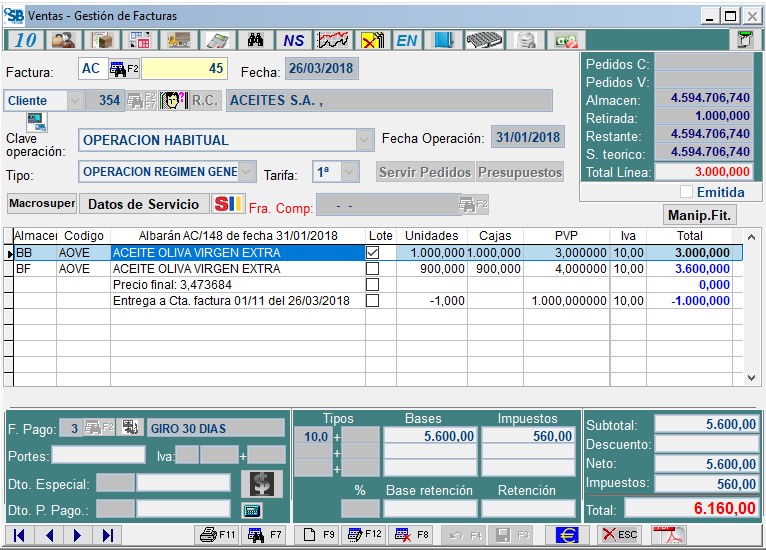The width and height of the screenshot is (766, 550).
Task: Click the EN toolbar icon
Action: pos(407,40)
